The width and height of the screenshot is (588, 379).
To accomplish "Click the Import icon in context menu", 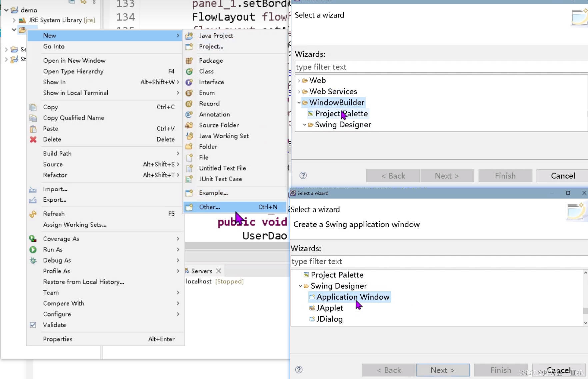I will click(33, 189).
